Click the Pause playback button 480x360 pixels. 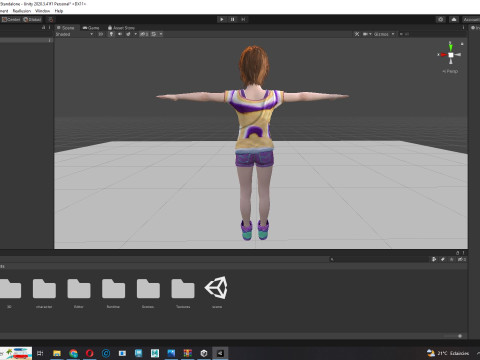(x=232, y=19)
